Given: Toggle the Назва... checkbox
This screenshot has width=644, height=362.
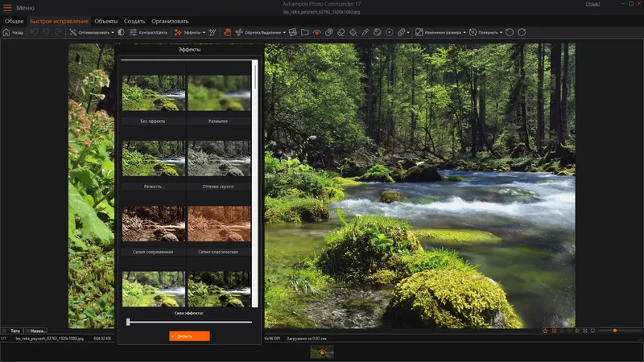Looking at the screenshot, I should pos(27,331).
